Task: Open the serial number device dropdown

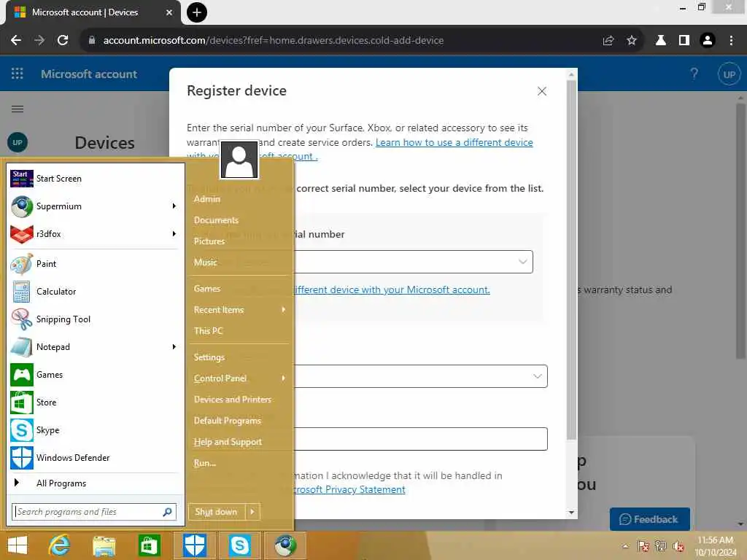Action: pos(413,262)
